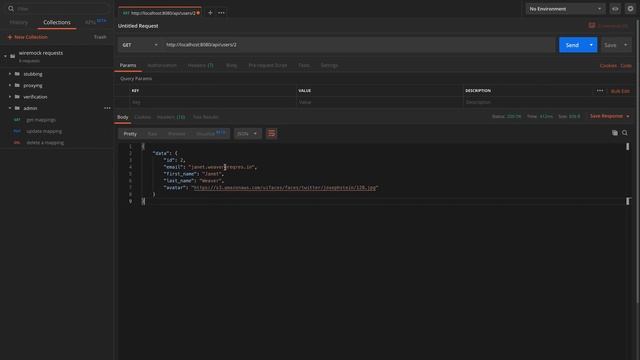Collapse the admin folder
This screenshot has height=360, width=640.
[x=10, y=108]
